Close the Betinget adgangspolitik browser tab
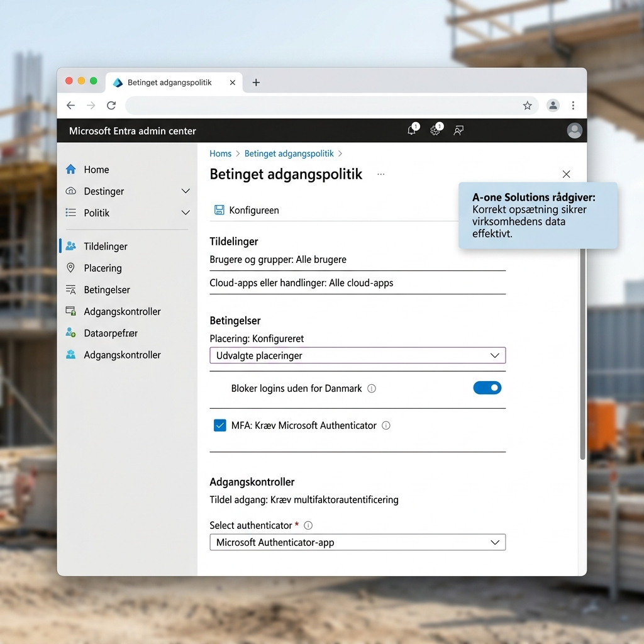 [x=233, y=82]
